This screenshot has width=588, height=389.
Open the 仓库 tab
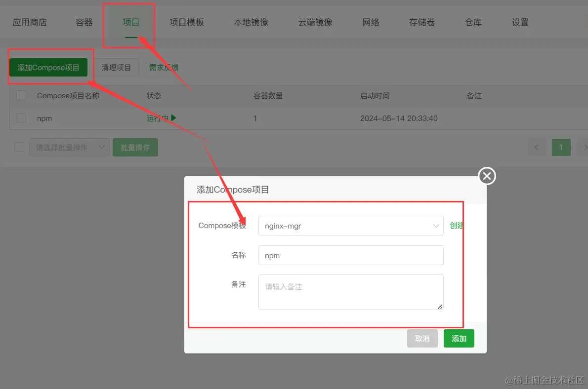tap(473, 22)
